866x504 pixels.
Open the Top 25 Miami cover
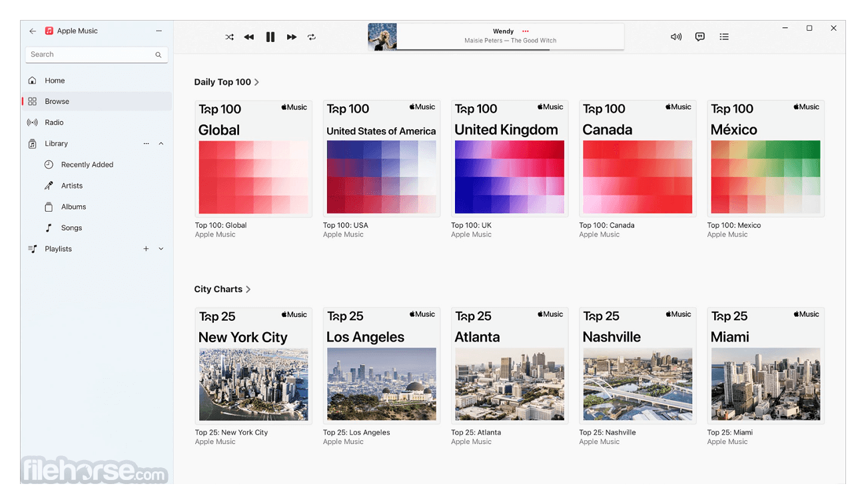pos(765,366)
